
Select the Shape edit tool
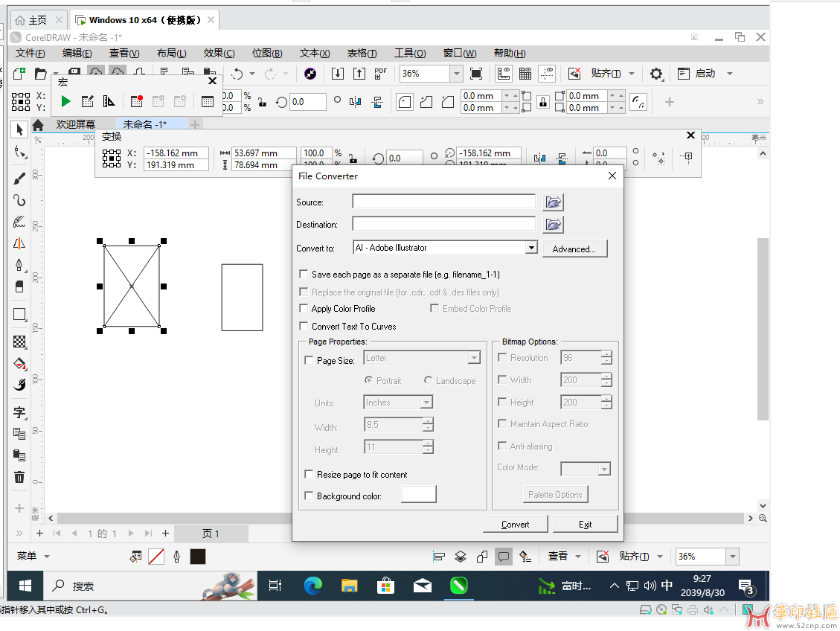tap(20, 153)
